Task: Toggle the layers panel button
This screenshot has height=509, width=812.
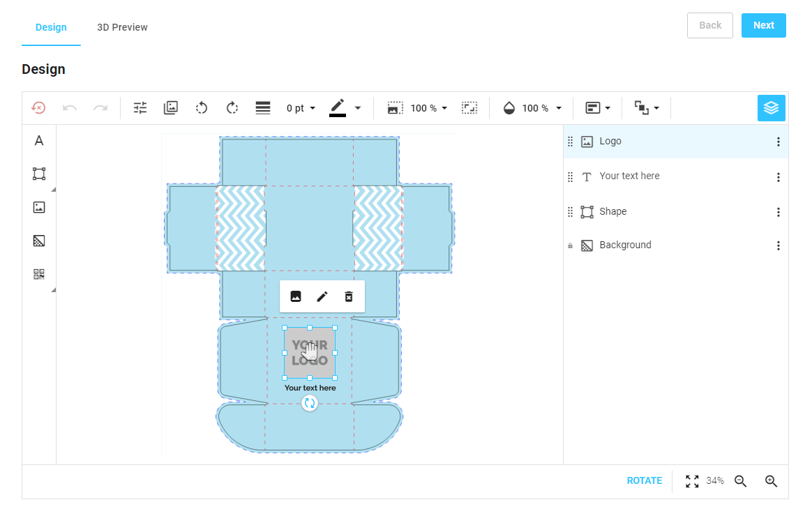Action: (771, 107)
